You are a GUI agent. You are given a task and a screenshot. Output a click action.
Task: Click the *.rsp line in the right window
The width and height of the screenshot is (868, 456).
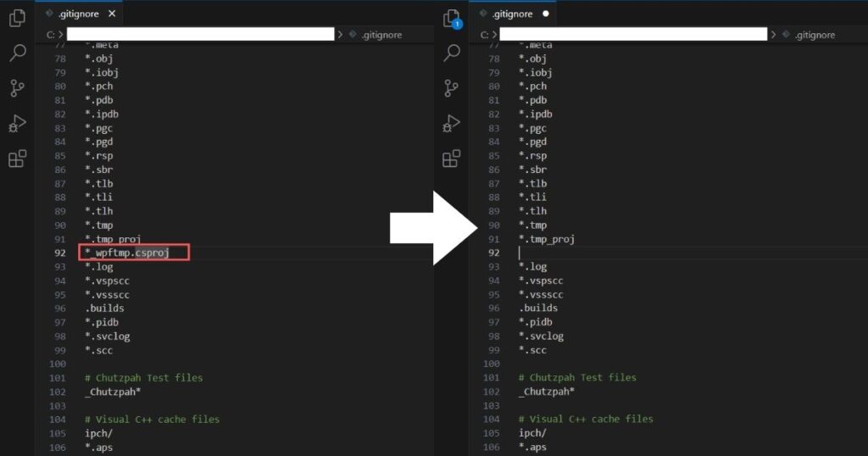pyautogui.click(x=532, y=155)
